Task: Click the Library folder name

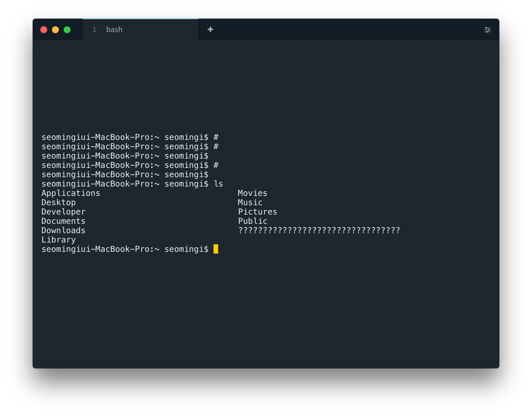Action: click(58, 240)
